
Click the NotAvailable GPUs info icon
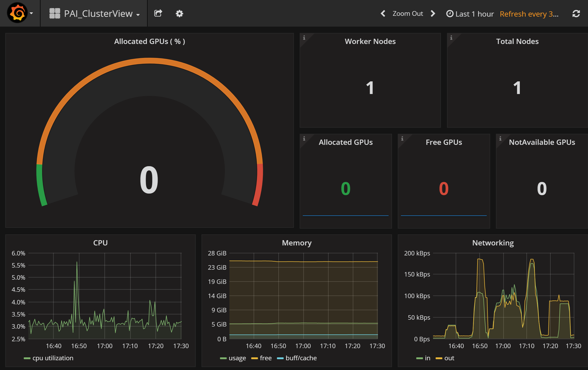(x=500, y=139)
